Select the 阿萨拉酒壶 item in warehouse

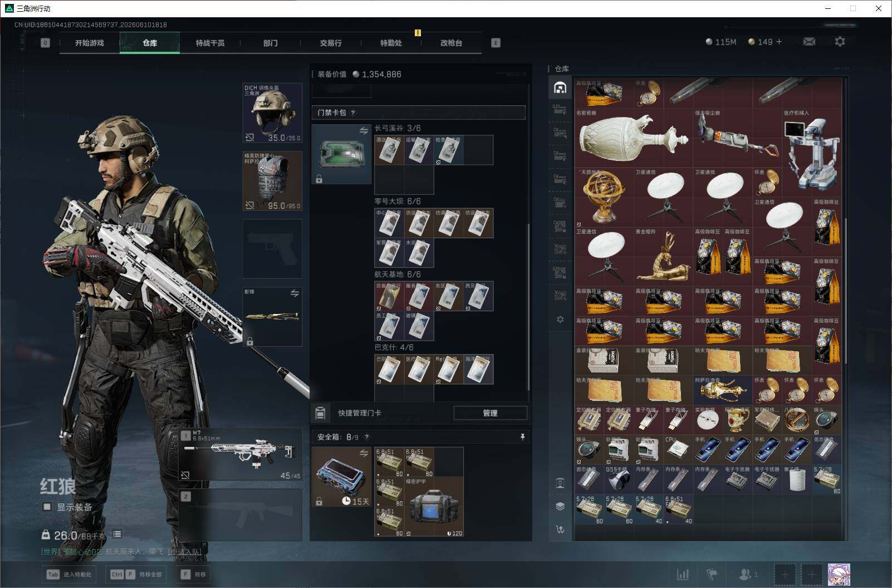(x=723, y=390)
